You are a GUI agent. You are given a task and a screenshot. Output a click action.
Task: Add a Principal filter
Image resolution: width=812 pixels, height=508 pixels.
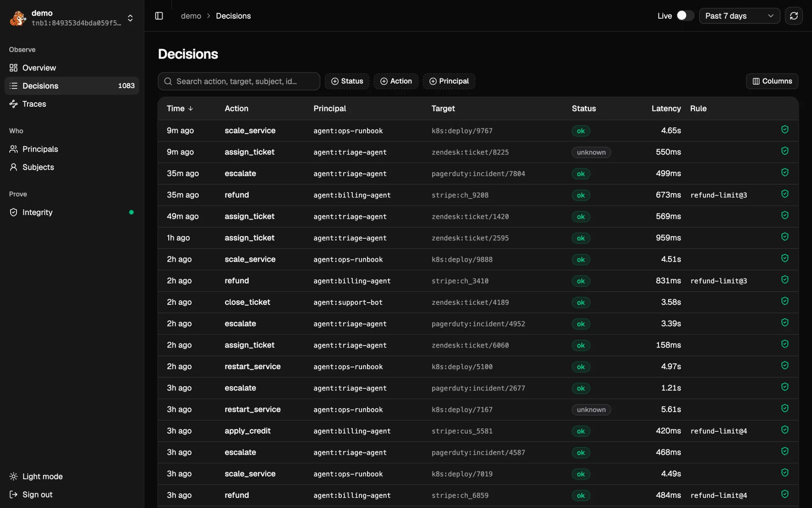click(x=449, y=81)
